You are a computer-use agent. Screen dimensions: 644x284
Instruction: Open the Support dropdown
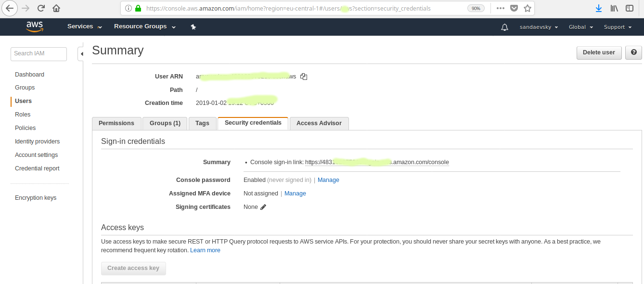(618, 27)
